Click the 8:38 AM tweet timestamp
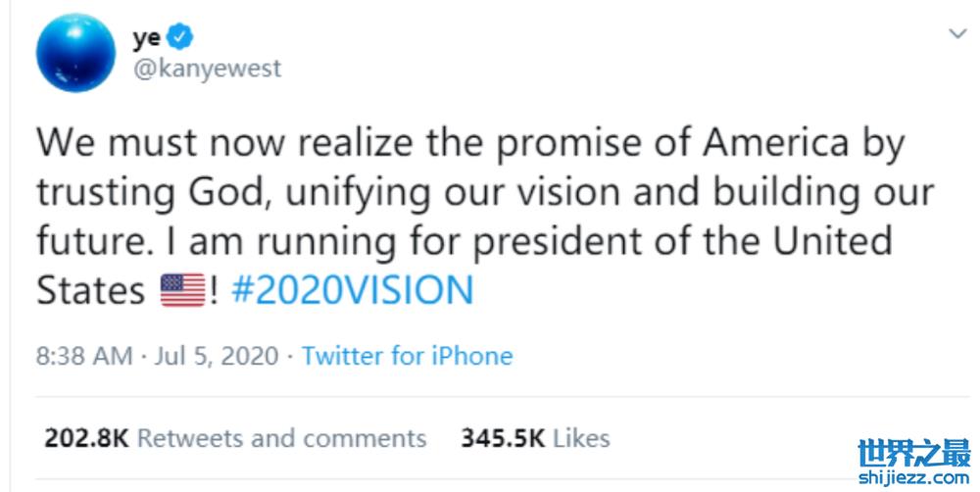Viewport: 980px width, 492px height. coord(84,355)
